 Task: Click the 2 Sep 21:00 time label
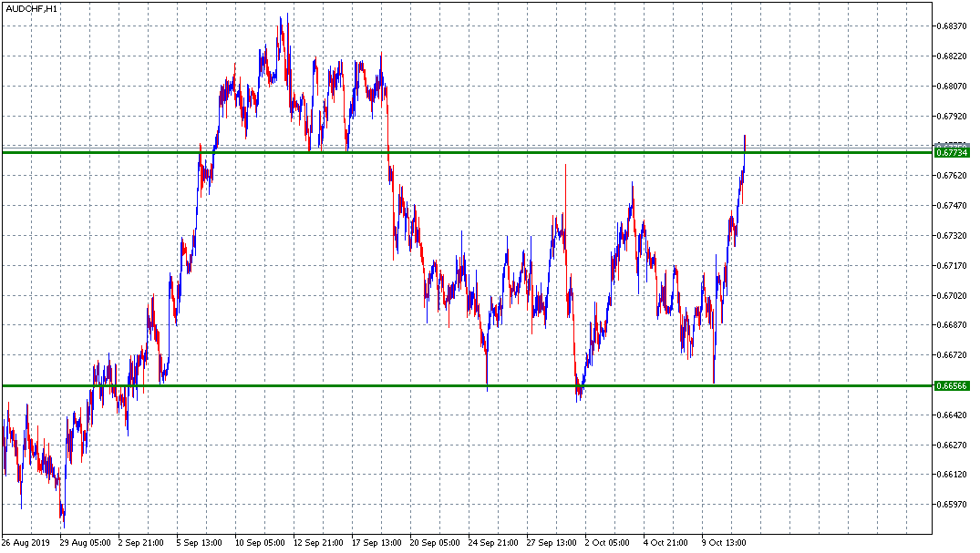point(141,542)
